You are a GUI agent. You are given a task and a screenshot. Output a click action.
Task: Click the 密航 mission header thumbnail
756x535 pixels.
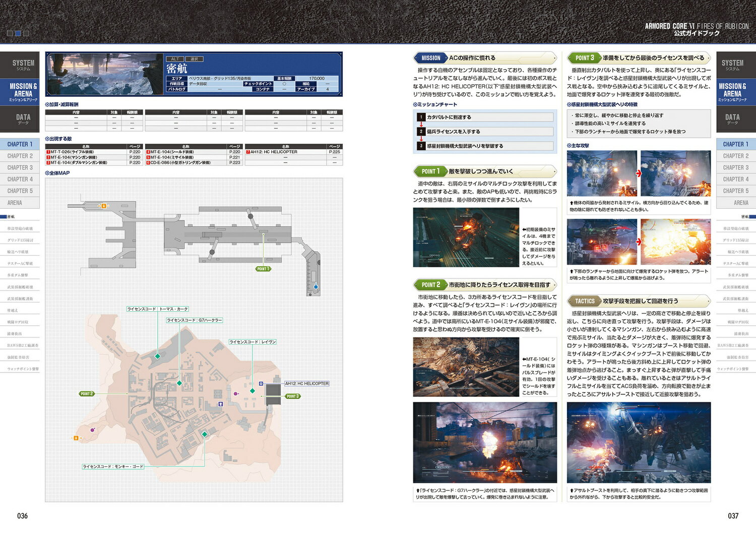click(105, 74)
